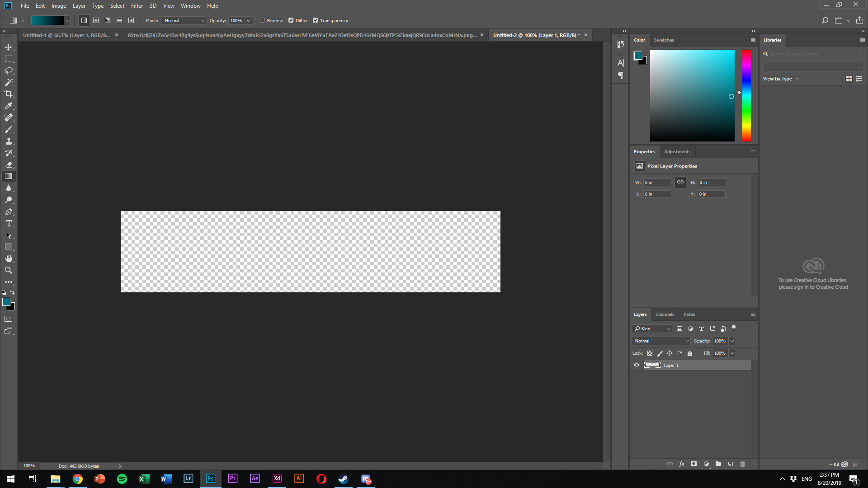Create a new fill or adjustment layer
The width and height of the screenshot is (868, 488).
[706, 464]
